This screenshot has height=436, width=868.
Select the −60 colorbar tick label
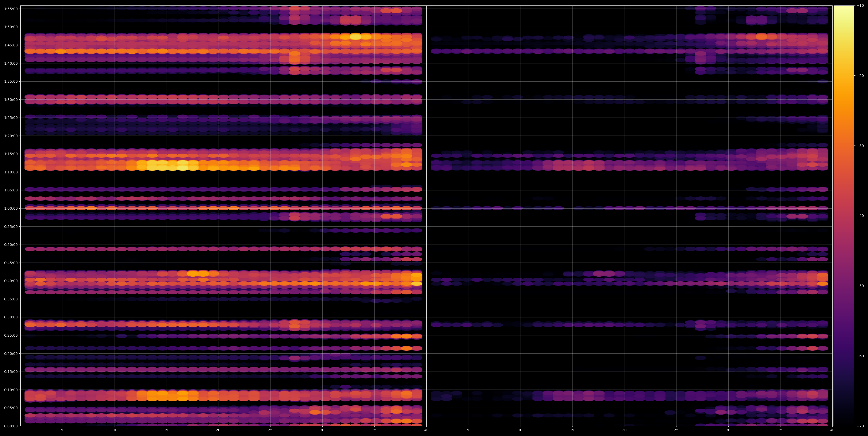tap(860, 356)
